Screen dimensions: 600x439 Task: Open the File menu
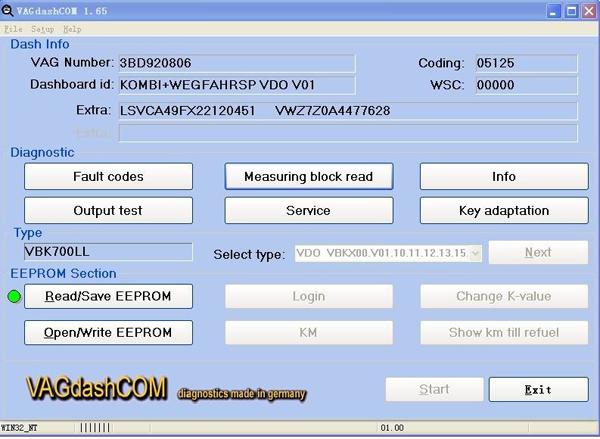13,30
